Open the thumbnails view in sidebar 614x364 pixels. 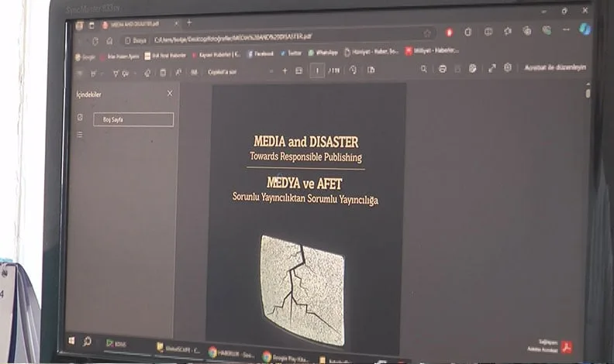click(x=80, y=118)
